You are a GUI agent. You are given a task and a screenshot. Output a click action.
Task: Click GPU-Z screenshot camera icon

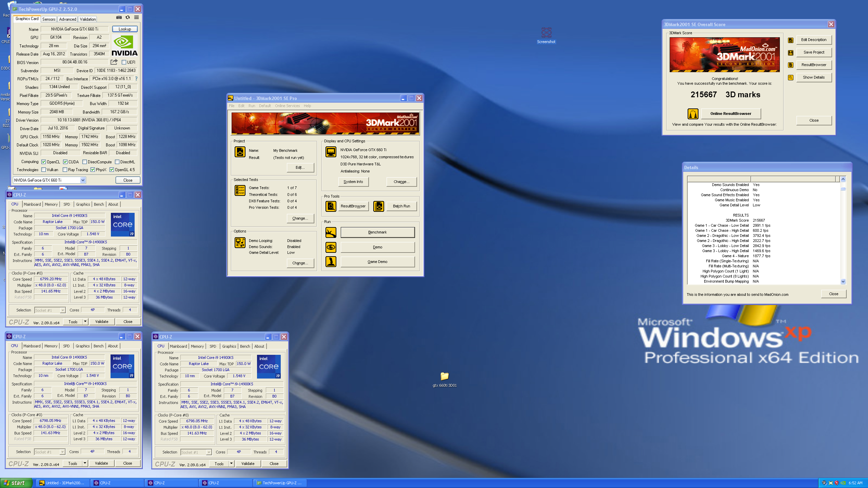click(x=119, y=17)
